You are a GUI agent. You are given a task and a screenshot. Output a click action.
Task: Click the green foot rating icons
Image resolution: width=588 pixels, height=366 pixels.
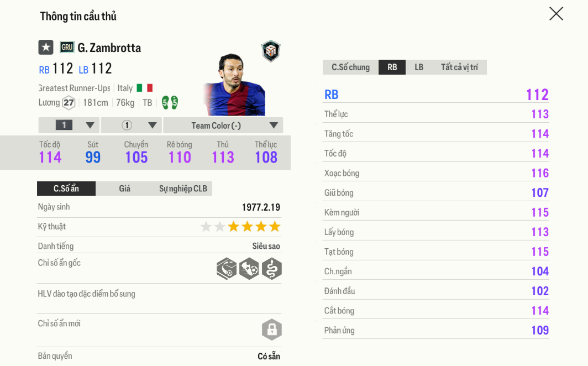click(x=170, y=102)
